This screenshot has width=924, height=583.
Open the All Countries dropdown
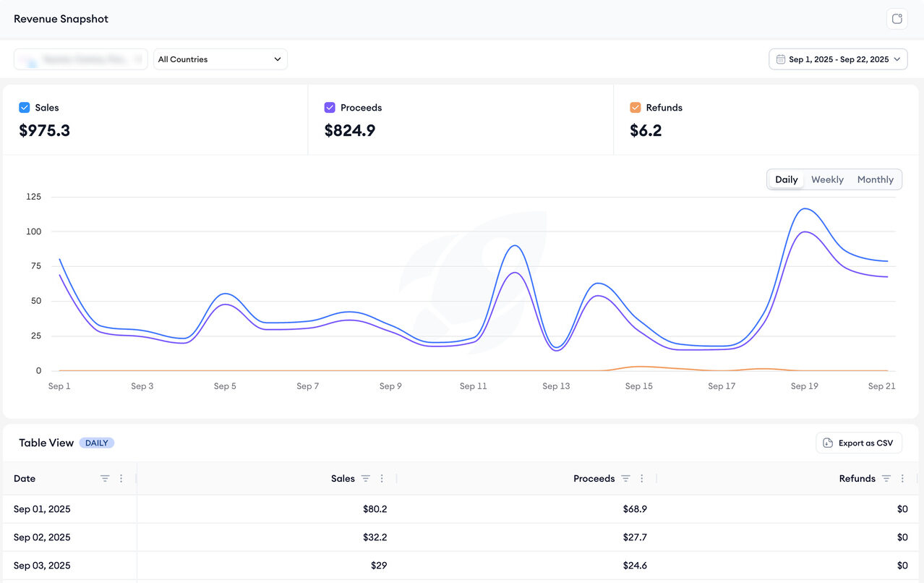220,59
